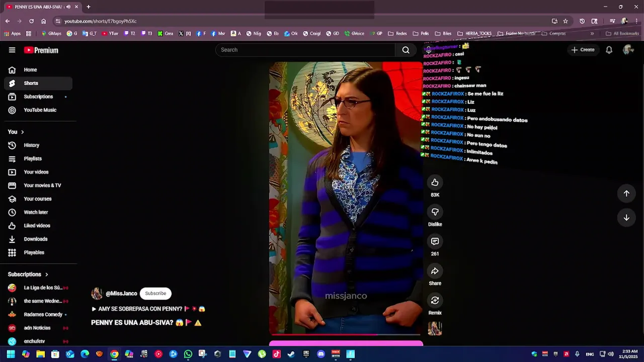Open Subscriptions in the sidebar
The image size is (644, 362).
pyautogui.click(x=38, y=97)
